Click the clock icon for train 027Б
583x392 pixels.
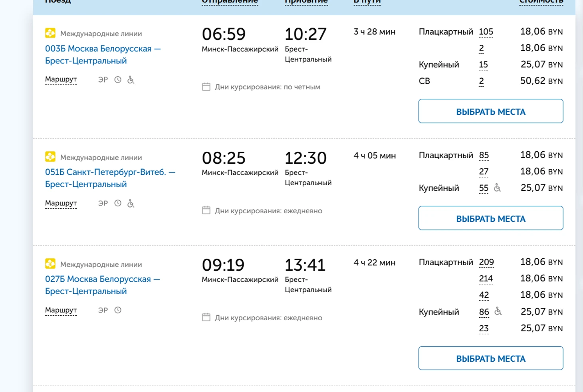point(118,310)
